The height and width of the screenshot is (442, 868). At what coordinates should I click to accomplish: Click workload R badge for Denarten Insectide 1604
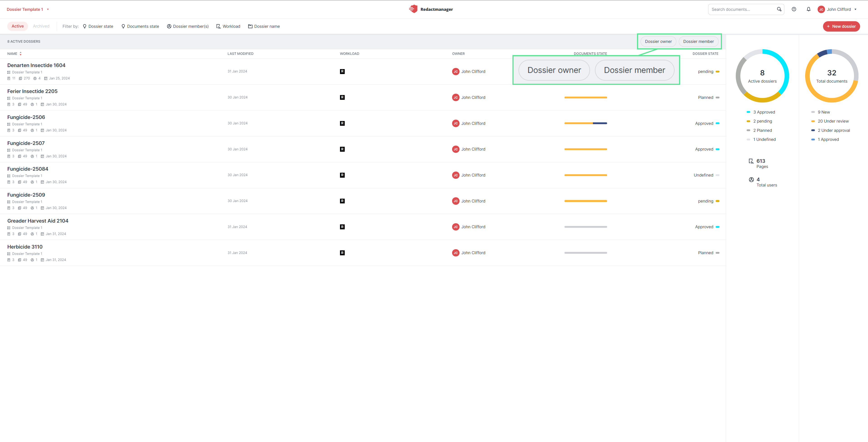point(342,71)
